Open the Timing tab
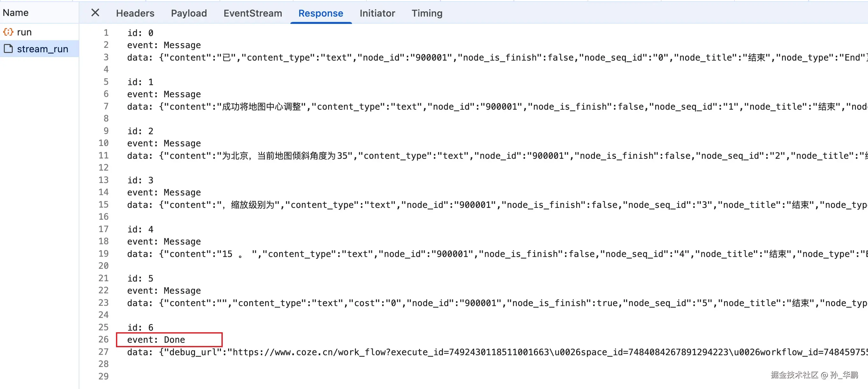The height and width of the screenshot is (389, 868). point(427,13)
